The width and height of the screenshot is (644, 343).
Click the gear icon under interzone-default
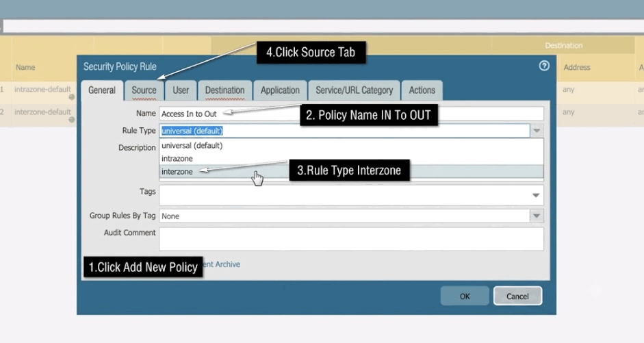pos(72,120)
